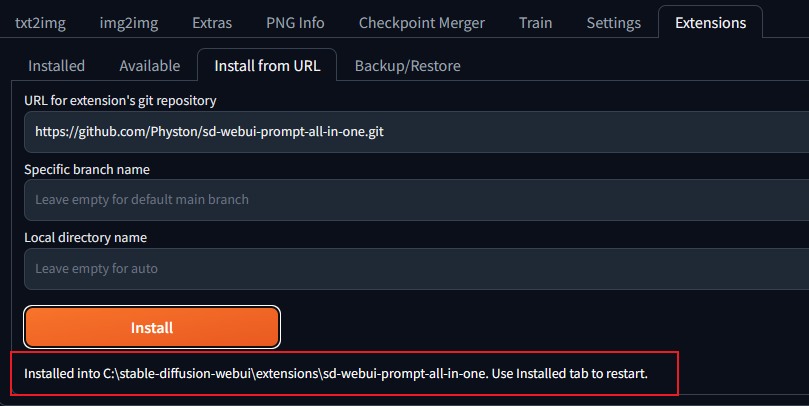Switch to the img2img tab
The width and height of the screenshot is (809, 406).
pos(127,22)
